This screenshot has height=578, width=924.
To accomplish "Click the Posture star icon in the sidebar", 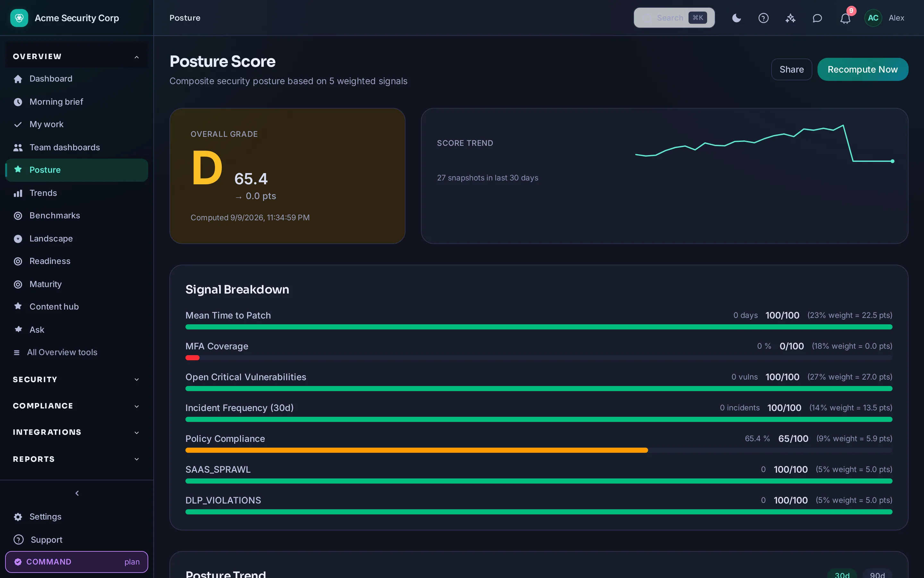I will [18, 169].
